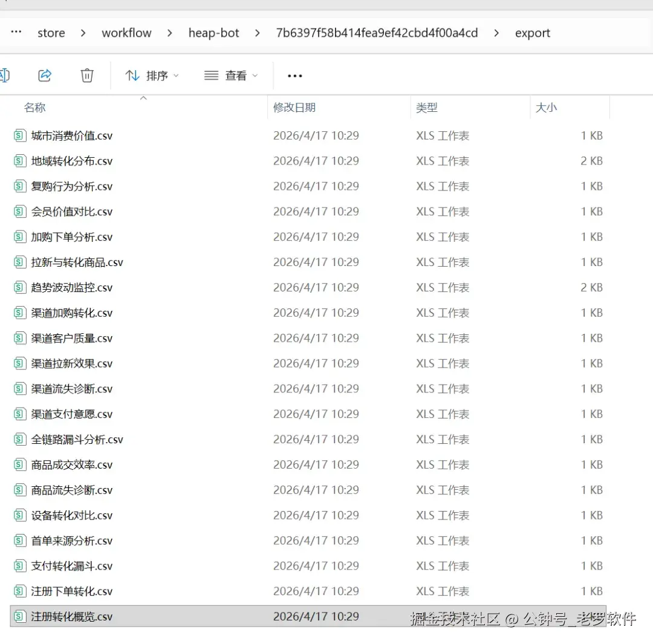
Task: Click the file icon of 城市消费价值.csv
Action: pos(20,136)
